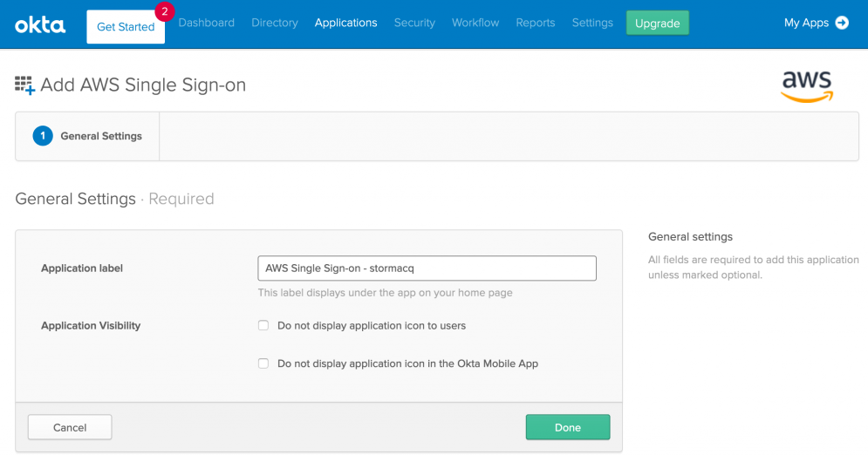This screenshot has height=455, width=868.
Task: Click the 'General settings' sidebar heading
Action: (x=690, y=236)
